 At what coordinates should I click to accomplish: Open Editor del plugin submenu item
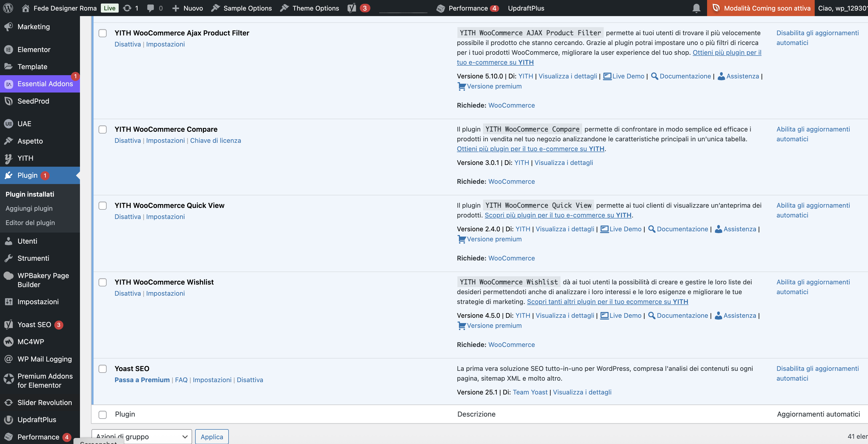click(30, 222)
